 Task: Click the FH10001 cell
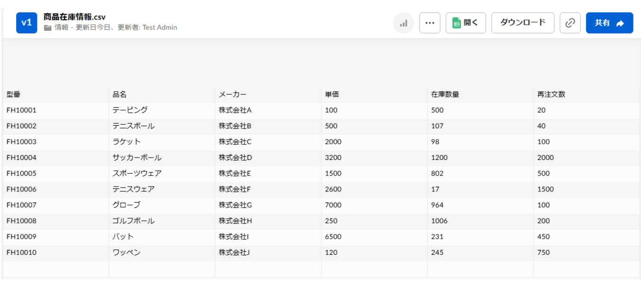pyautogui.click(x=21, y=110)
